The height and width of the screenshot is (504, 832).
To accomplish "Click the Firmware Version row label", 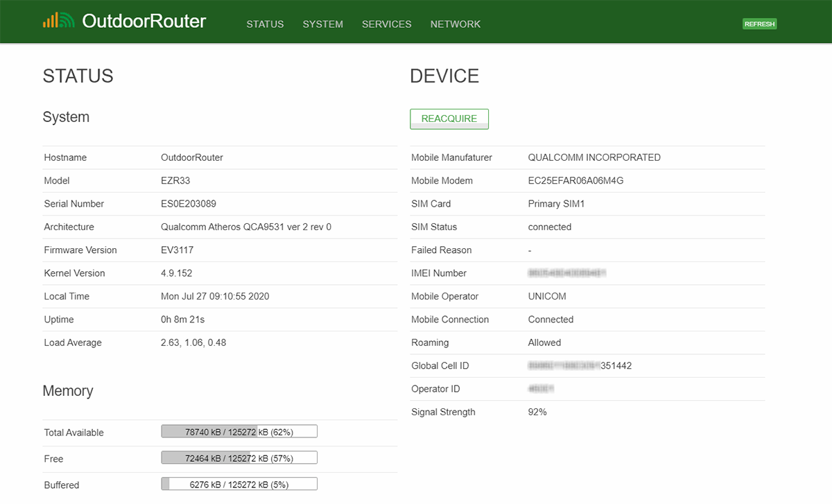I will click(80, 250).
